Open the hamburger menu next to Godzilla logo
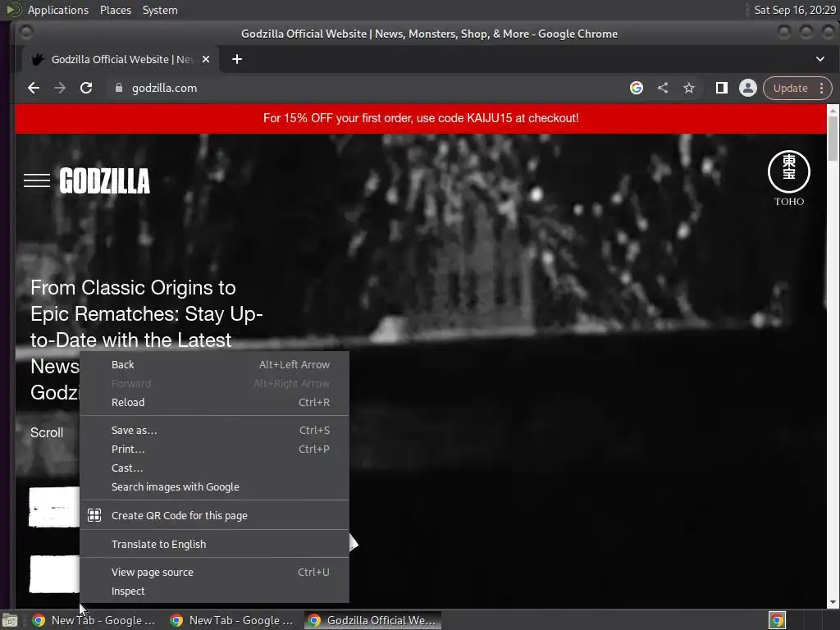 (37, 180)
